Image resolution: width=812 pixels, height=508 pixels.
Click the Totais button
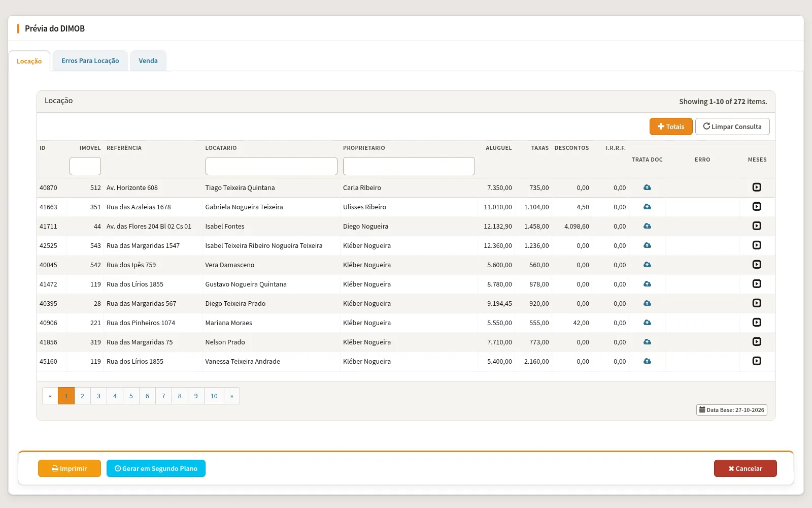671,126
